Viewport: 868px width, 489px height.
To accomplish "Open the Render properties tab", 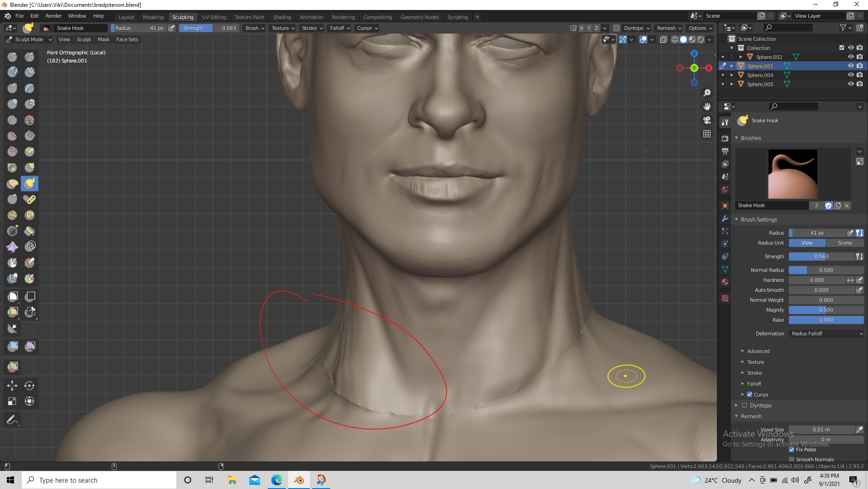I will [x=725, y=138].
